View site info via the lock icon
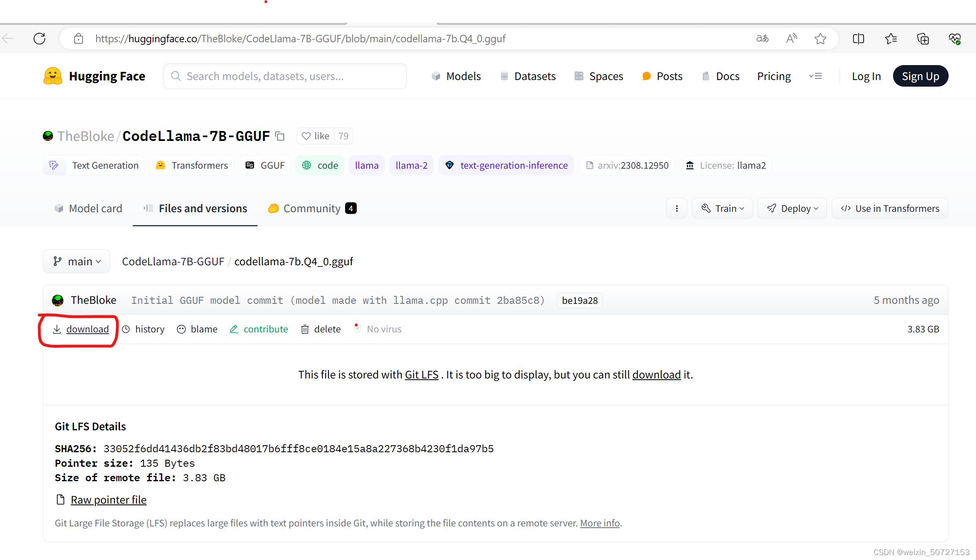This screenshot has width=976, height=560. pyautogui.click(x=78, y=39)
